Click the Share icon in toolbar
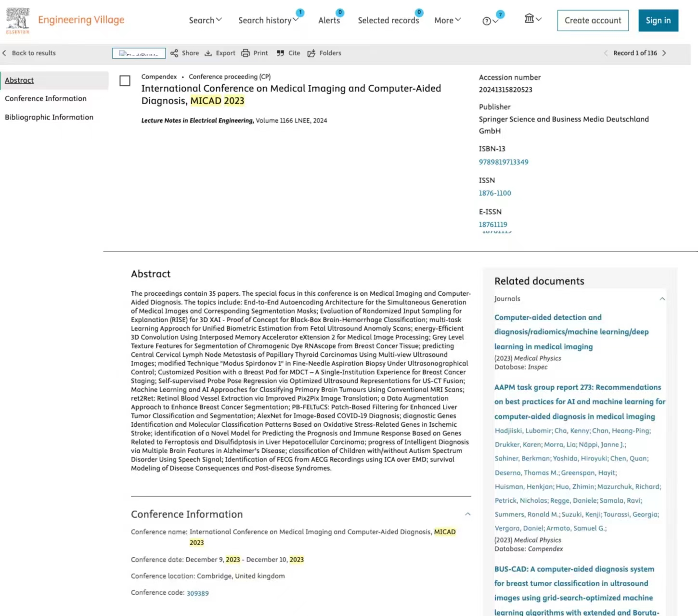The width and height of the screenshot is (698, 616). [x=174, y=53]
